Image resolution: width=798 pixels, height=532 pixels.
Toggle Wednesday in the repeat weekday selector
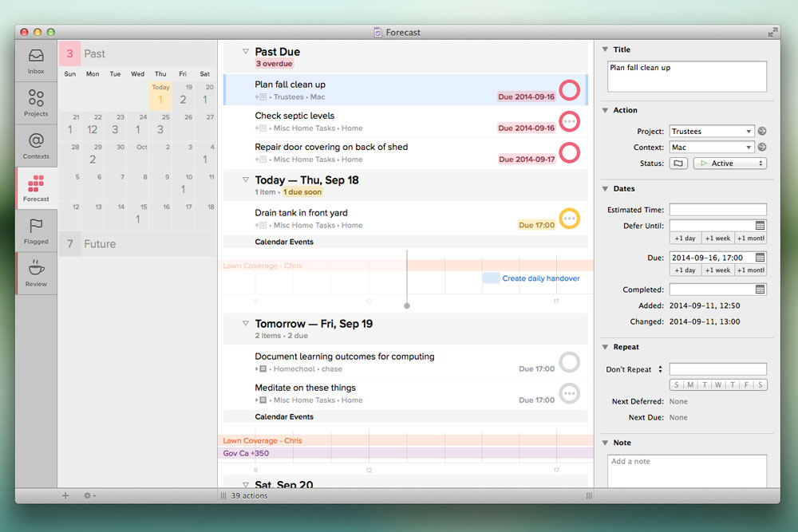pyautogui.click(x=718, y=385)
